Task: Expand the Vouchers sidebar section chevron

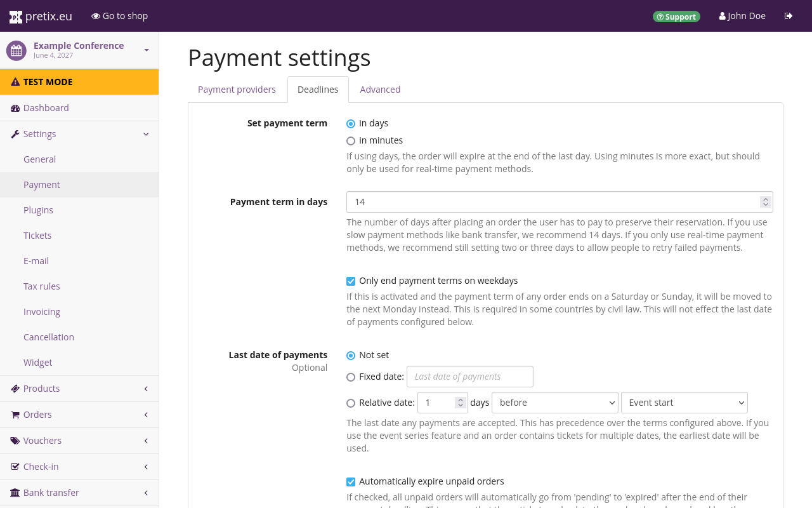Action: click(146, 441)
